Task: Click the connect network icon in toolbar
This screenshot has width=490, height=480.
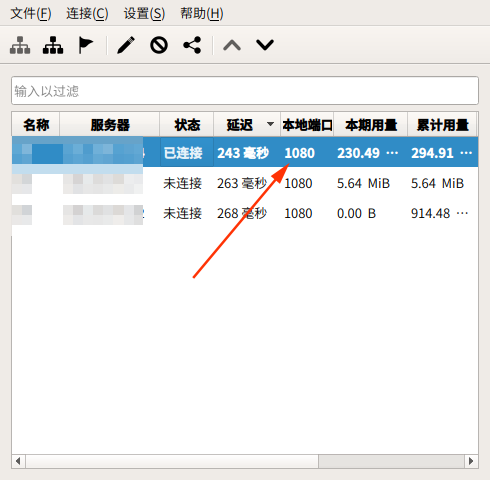Action: tap(20, 45)
